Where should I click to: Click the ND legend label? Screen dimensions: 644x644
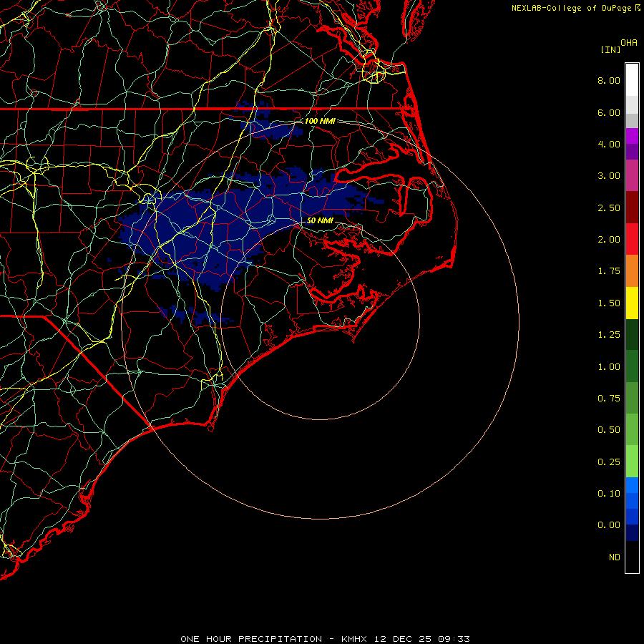(615, 557)
